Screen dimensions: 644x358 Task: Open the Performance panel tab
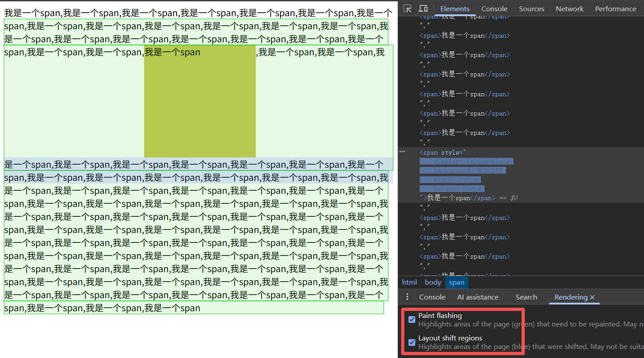tap(615, 9)
